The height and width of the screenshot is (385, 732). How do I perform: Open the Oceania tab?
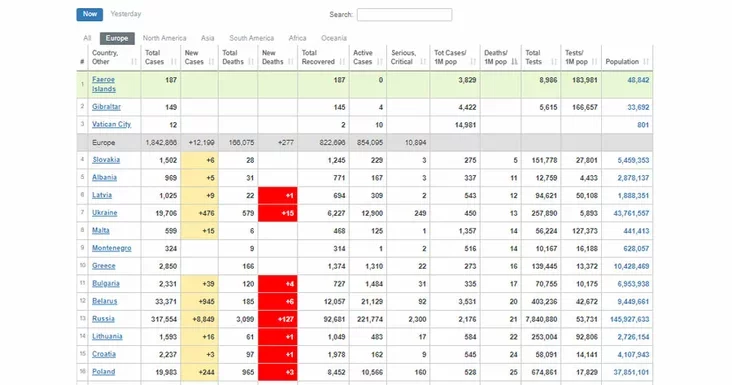coord(334,38)
